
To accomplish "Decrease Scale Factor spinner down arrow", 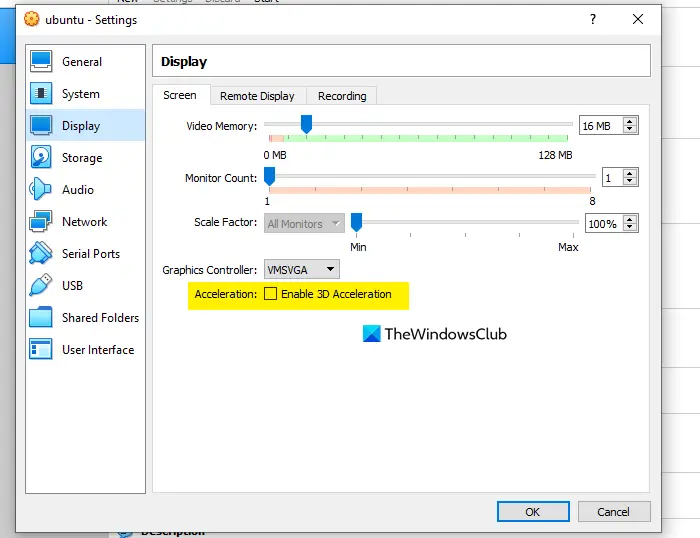I will click(629, 227).
